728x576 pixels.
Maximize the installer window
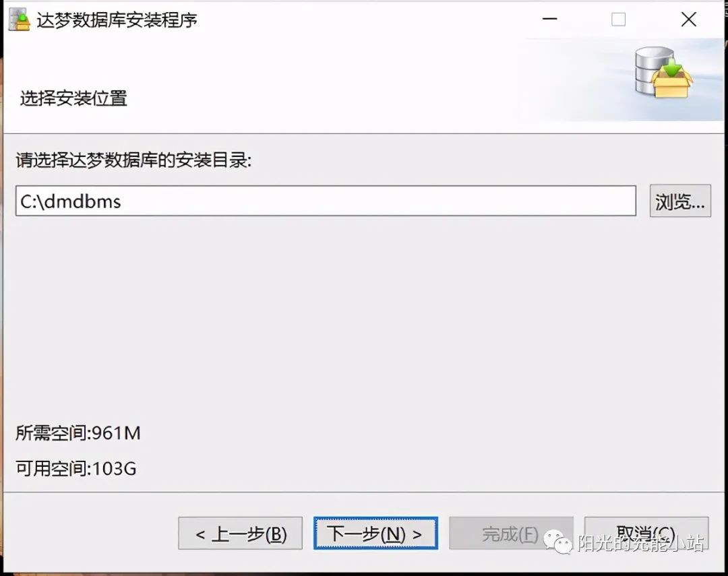pos(618,20)
